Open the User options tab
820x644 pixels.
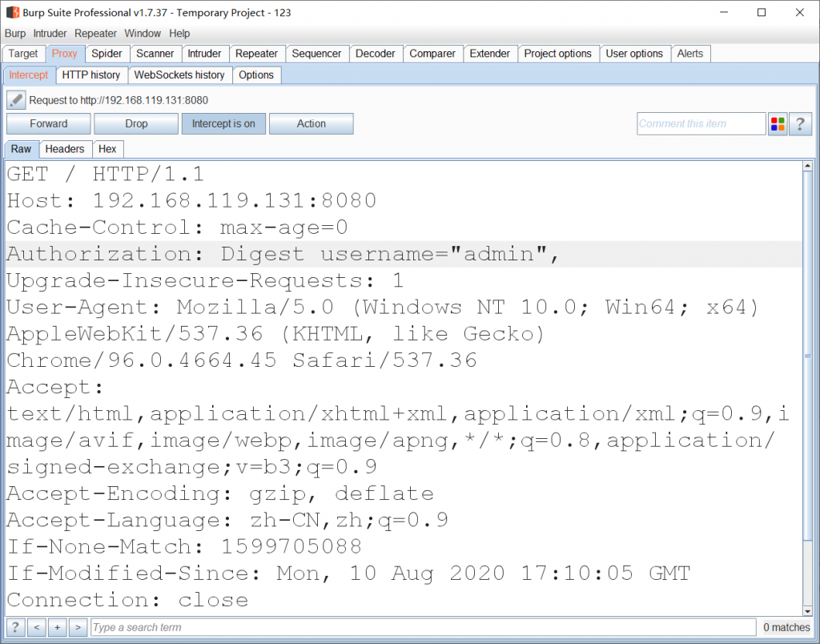click(634, 54)
